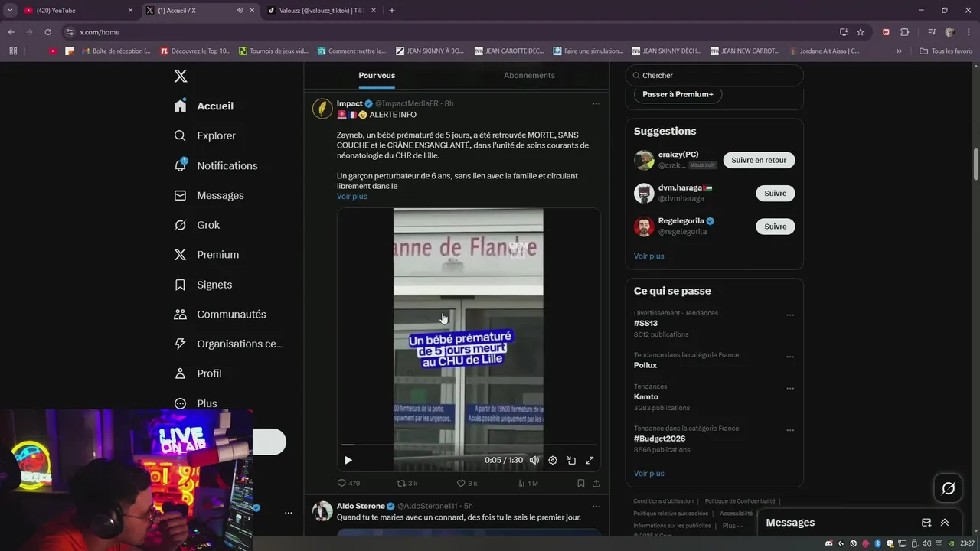Open options for Pollux trend
Image resolution: width=980 pixels, height=551 pixels.
(x=790, y=357)
